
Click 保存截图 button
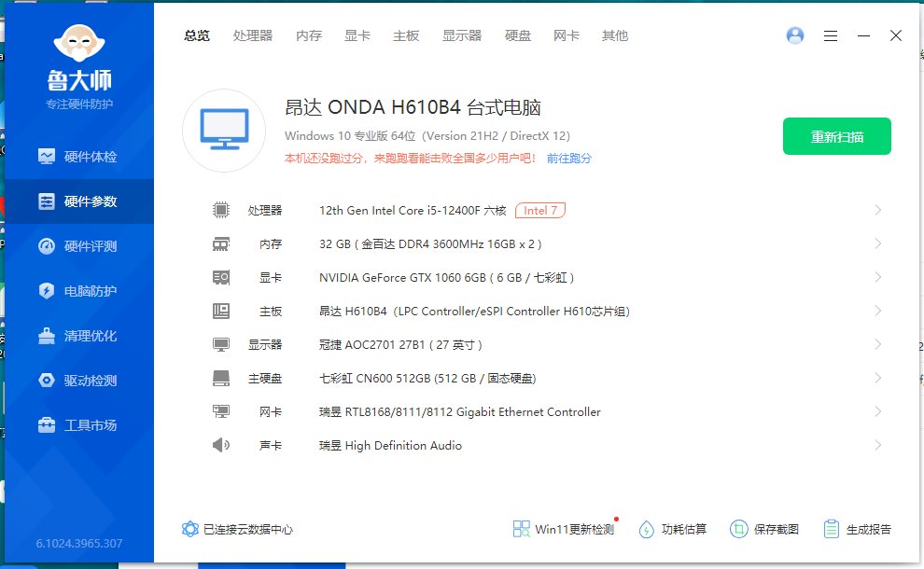coord(764,529)
